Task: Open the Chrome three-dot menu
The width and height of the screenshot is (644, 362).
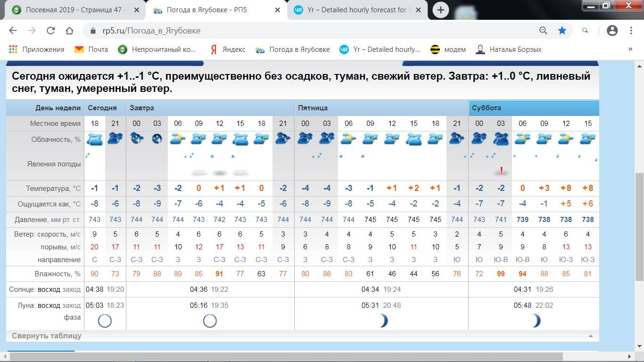Action: tap(631, 31)
